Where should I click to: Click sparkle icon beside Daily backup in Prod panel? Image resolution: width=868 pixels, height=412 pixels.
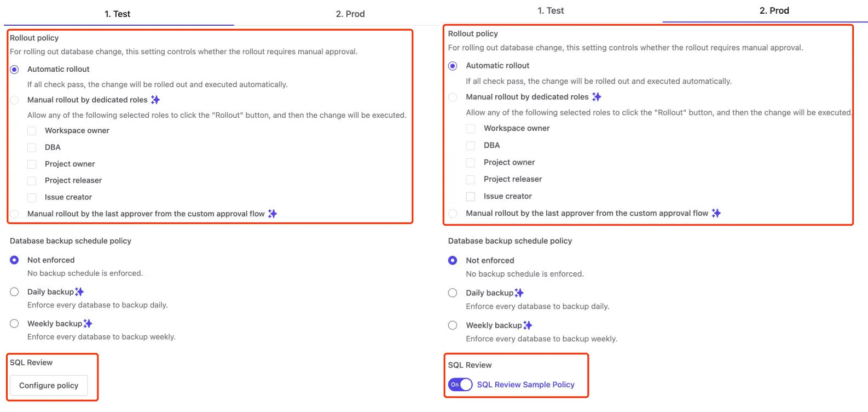tap(519, 293)
